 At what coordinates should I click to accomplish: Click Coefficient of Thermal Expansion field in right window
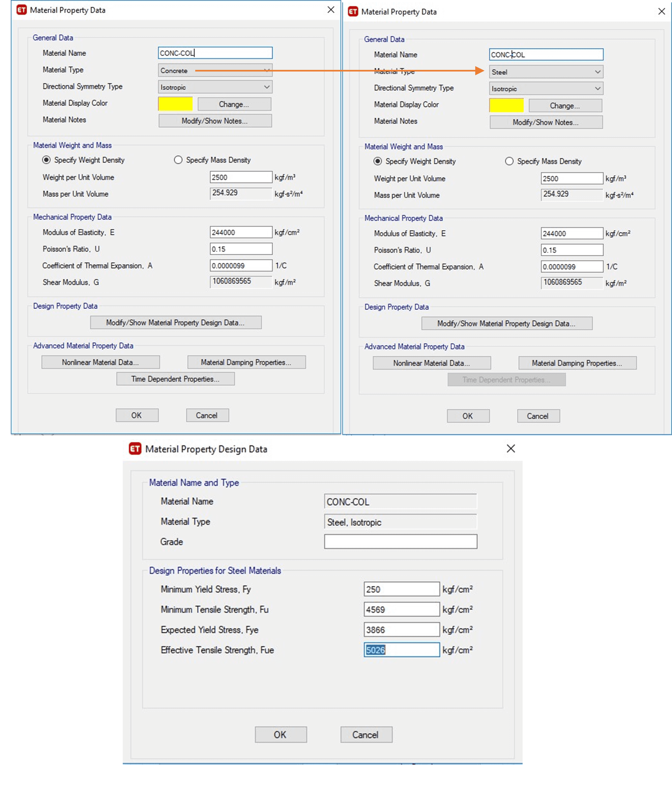click(572, 267)
